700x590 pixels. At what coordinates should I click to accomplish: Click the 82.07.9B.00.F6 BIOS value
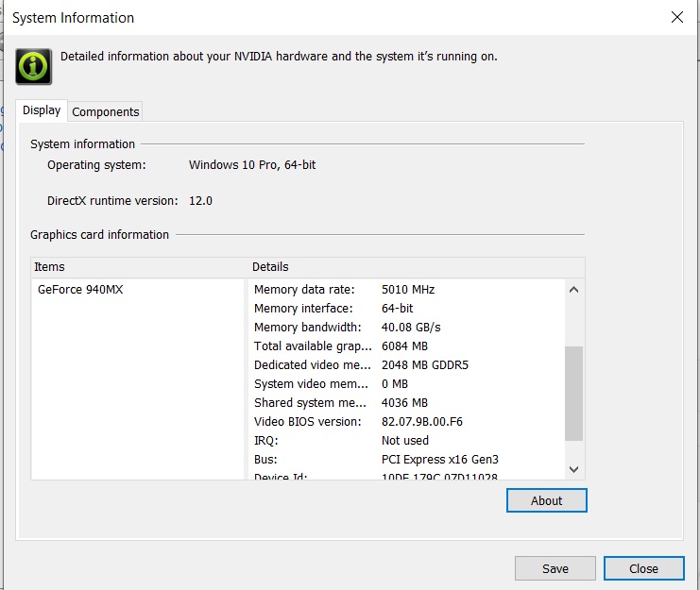point(422,421)
